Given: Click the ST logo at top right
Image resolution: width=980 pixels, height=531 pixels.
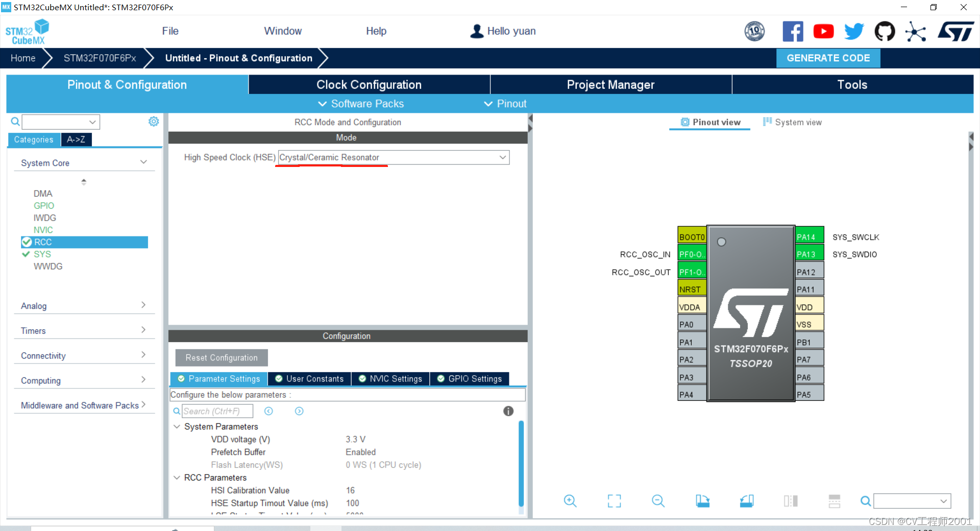Looking at the screenshot, I should [955, 32].
